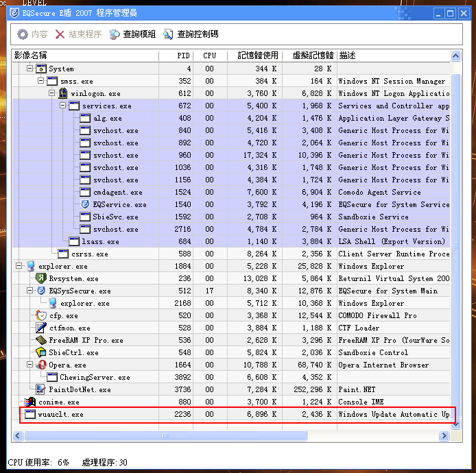476x473 pixels.
Task: Click the lsass.exe window icon
Action: point(74,241)
